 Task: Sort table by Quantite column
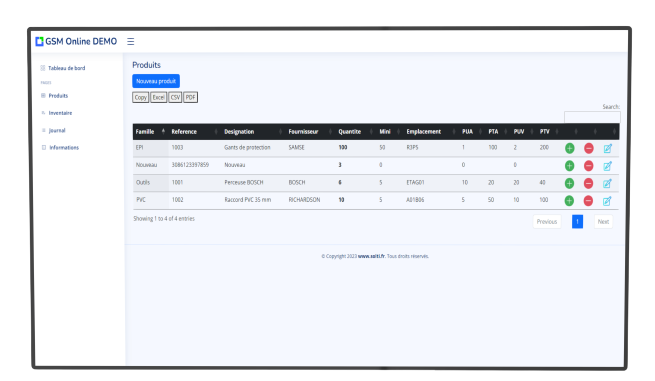click(x=355, y=132)
